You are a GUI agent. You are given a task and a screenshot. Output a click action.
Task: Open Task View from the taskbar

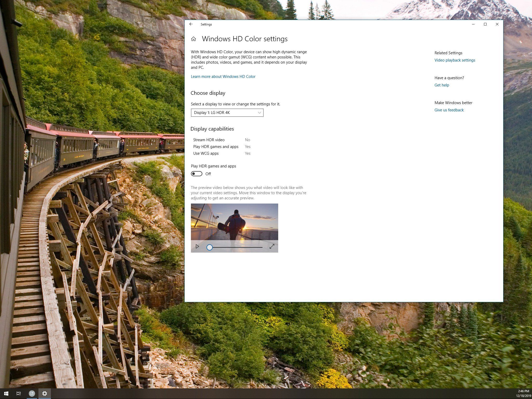[x=19, y=394]
